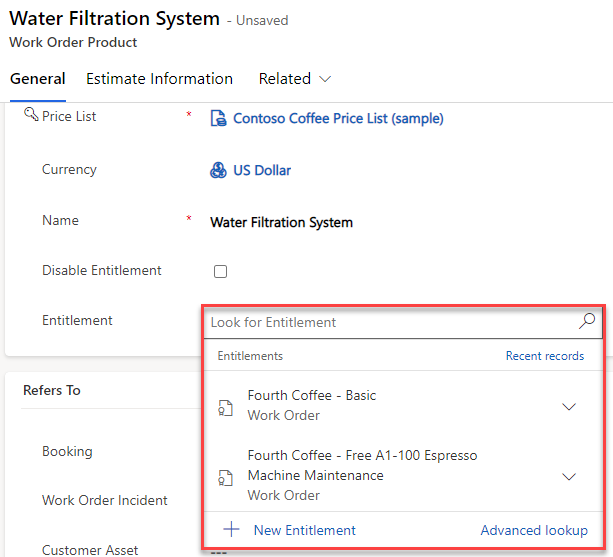Click the US Dollar currency icon
The image size is (613, 557).
218,170
